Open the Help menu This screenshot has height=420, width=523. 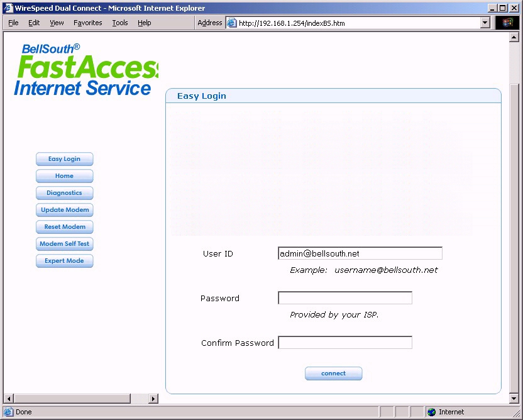pos(145,23)
